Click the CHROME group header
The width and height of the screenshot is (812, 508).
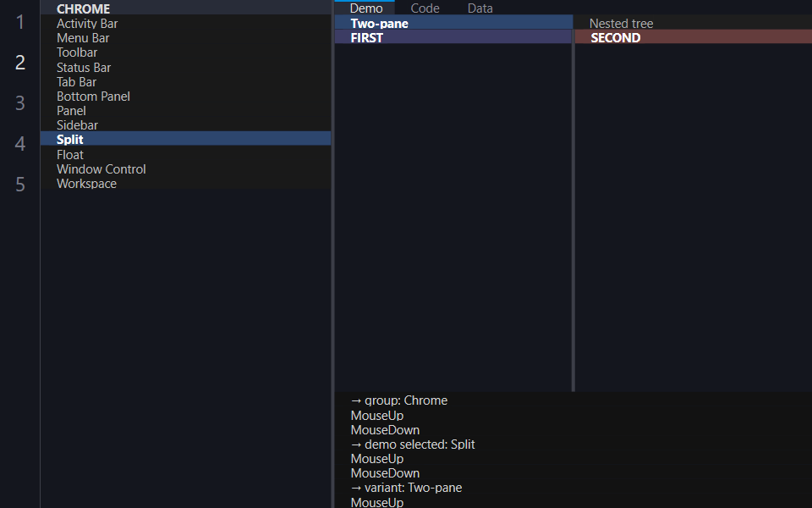click(x=185, y=8)
